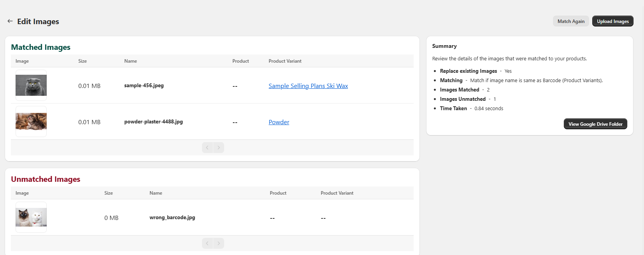Follow the Sample Selling Plans Ski Wax link

(x=308, y=86)
